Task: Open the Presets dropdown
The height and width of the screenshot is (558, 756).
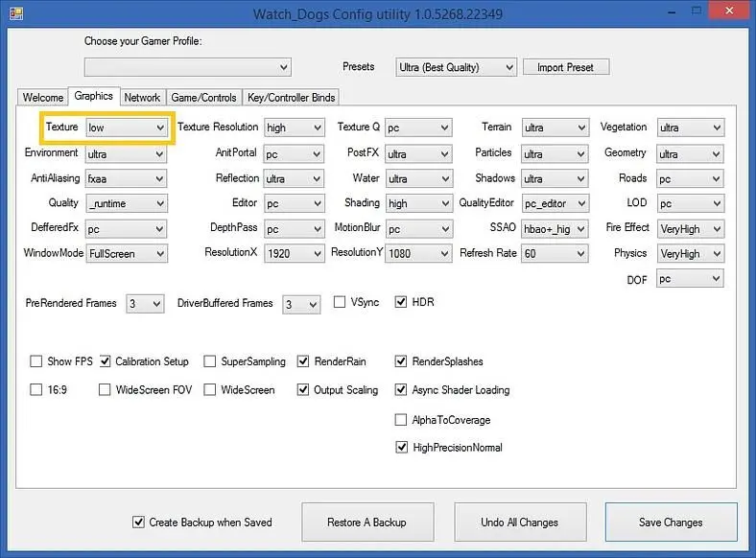Action: 456,67
